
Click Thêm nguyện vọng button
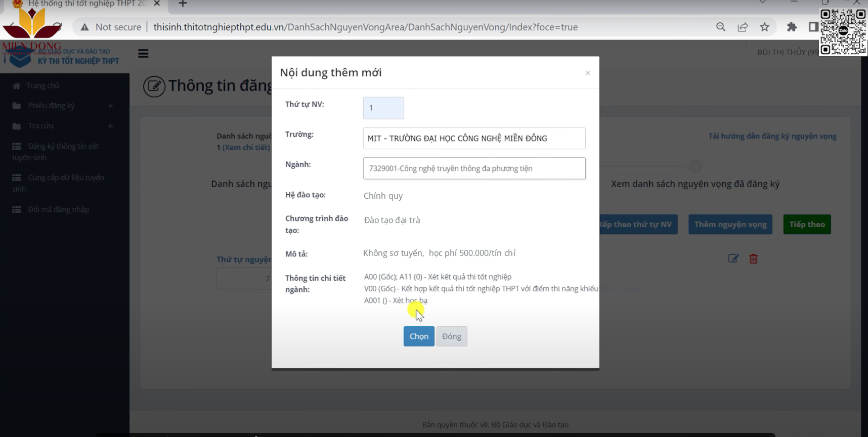point(730,225)
